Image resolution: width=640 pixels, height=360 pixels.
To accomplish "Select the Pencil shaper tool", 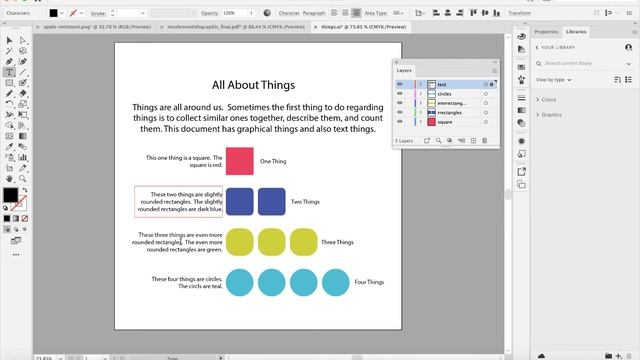I will click(x=9, y=93).
